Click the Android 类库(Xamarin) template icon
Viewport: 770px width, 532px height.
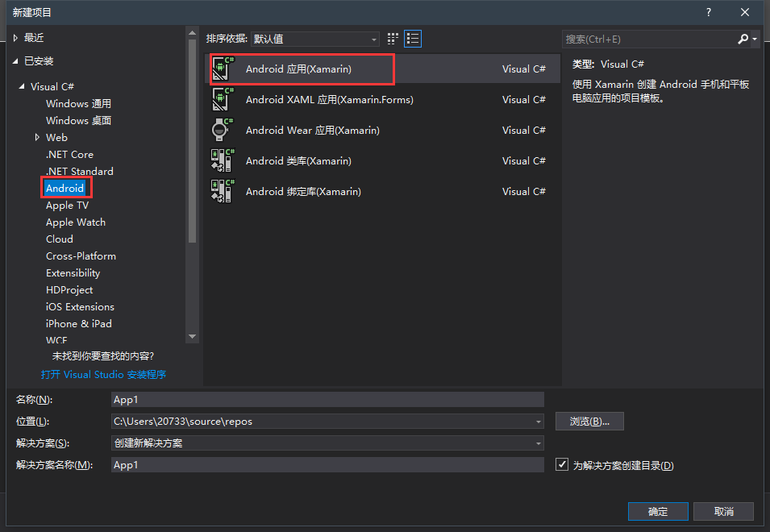tap(223, 161)
